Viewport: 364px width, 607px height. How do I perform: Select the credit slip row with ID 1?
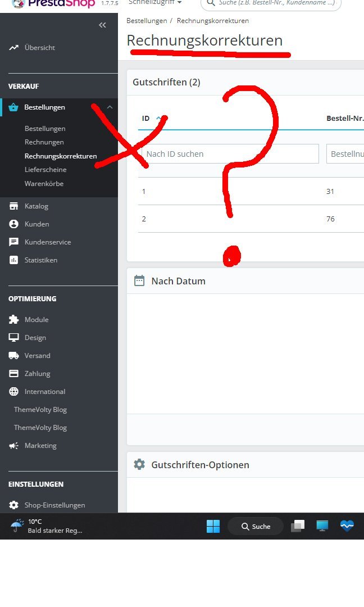point(251,191)
